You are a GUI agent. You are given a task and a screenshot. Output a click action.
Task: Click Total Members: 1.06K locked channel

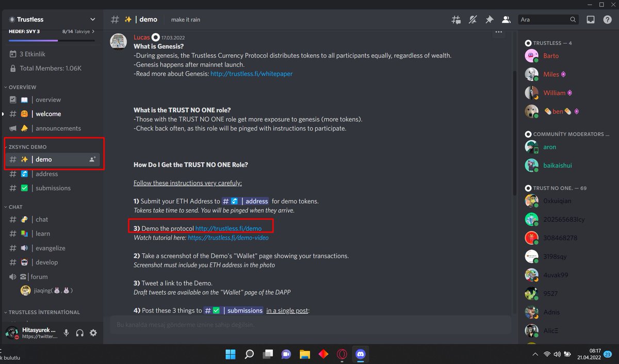point(52,68)
